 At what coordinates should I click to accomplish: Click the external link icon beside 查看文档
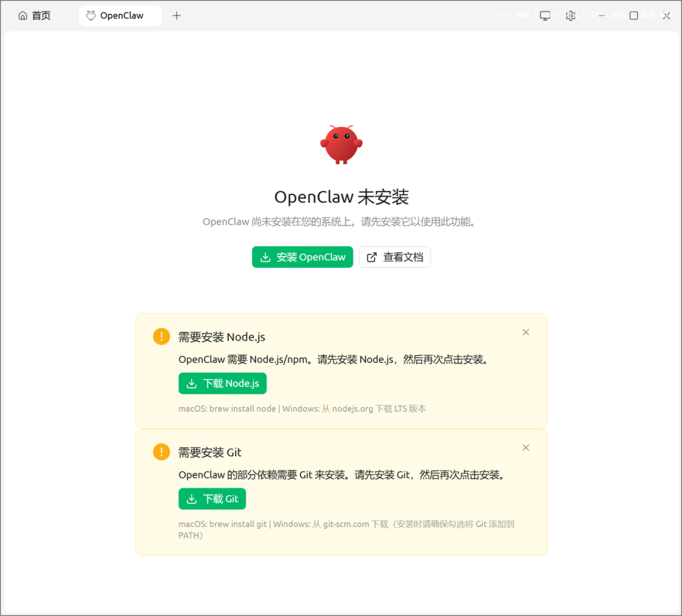pos(371,257)
